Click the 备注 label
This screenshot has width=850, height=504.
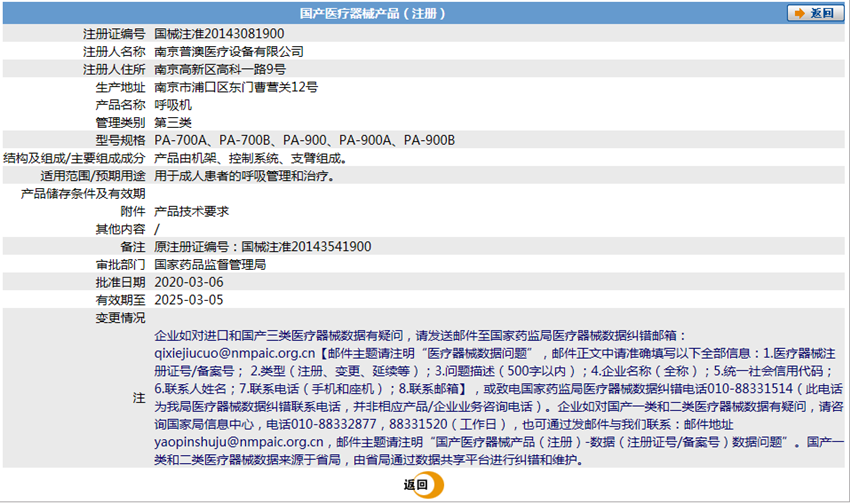(x=133, y=247)
